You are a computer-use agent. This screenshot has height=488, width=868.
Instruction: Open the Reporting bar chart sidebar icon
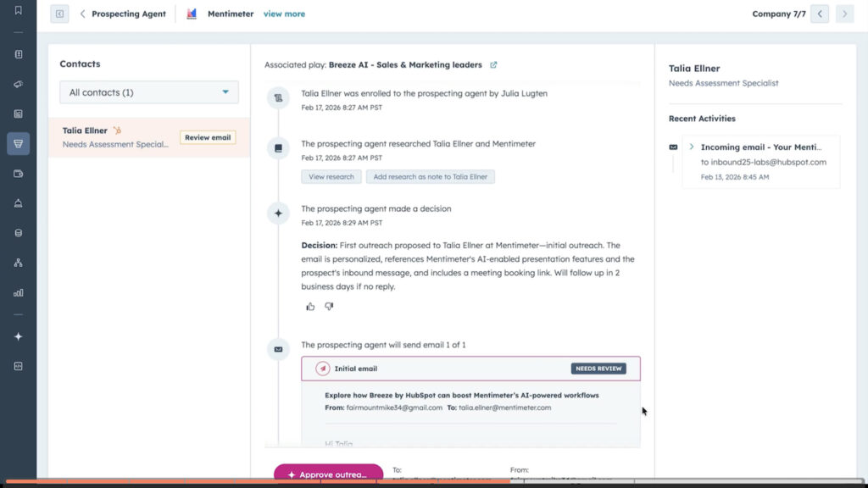click(19, 292)
